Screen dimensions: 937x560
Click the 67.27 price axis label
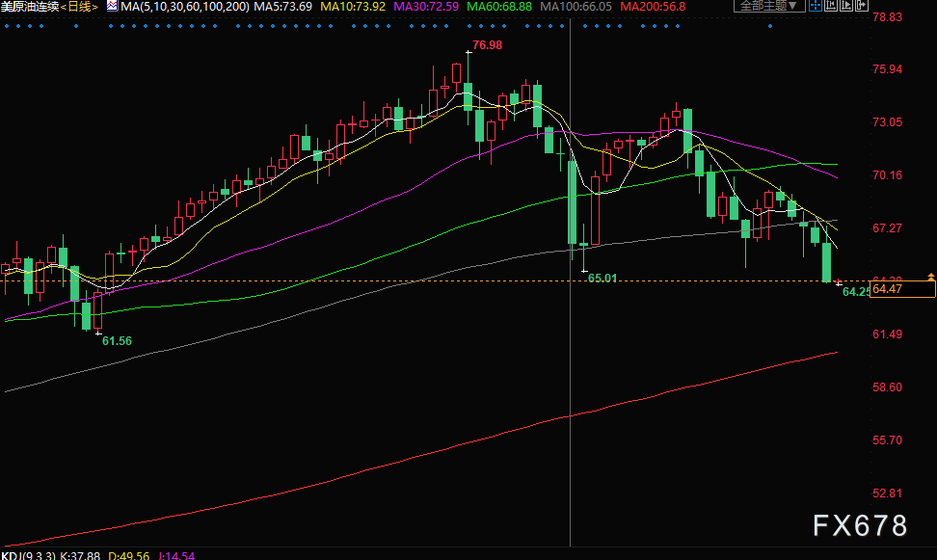(x=888, y=227)
